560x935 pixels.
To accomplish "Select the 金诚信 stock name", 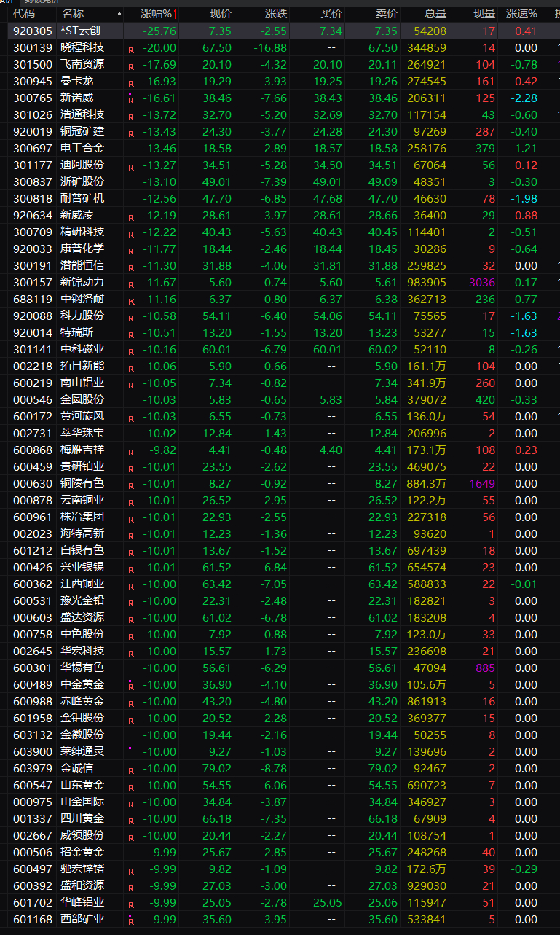I will [x=77, y=768].
